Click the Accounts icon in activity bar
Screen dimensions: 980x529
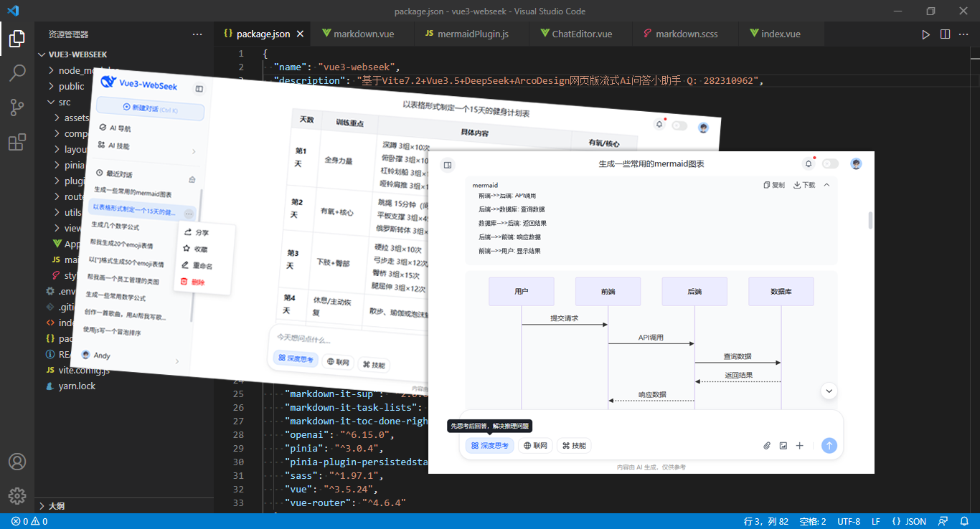pos(17,462)
